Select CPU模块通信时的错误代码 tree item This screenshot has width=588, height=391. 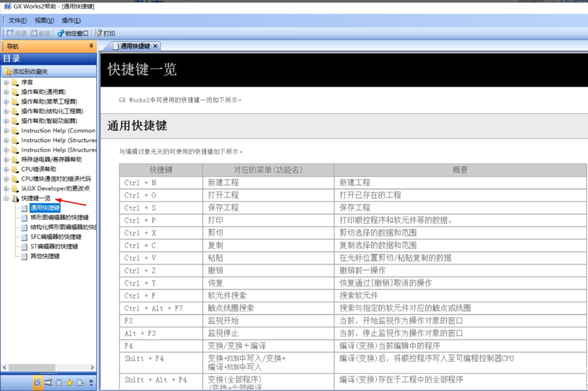[x=56, y=179]
